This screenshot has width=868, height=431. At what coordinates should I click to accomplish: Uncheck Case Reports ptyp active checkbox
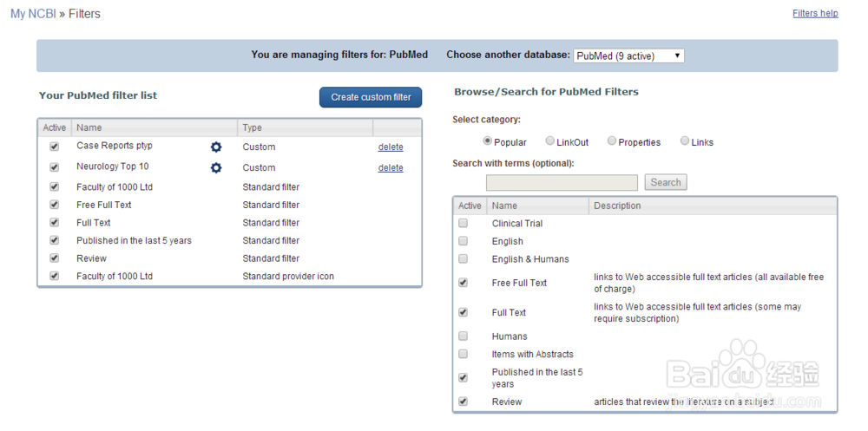point(55,147)
